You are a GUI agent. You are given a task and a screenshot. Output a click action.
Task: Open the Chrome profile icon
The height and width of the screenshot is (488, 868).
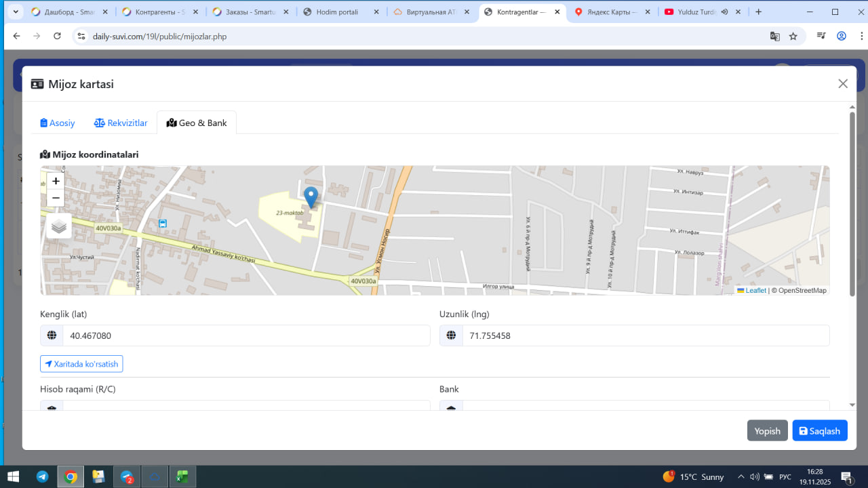[x=842, y=36]
